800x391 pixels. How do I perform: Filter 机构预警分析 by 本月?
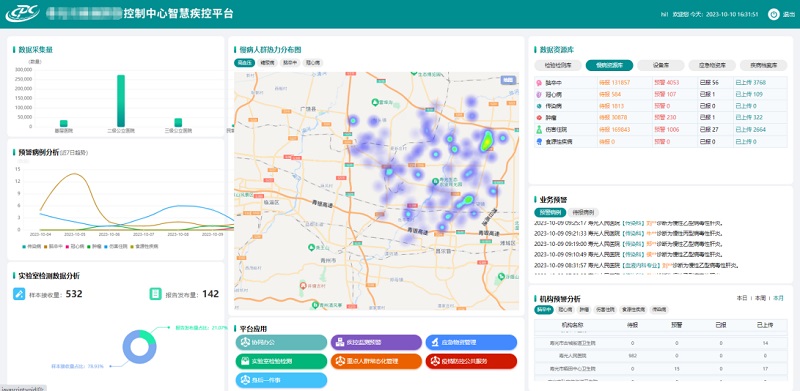point(778,298)
